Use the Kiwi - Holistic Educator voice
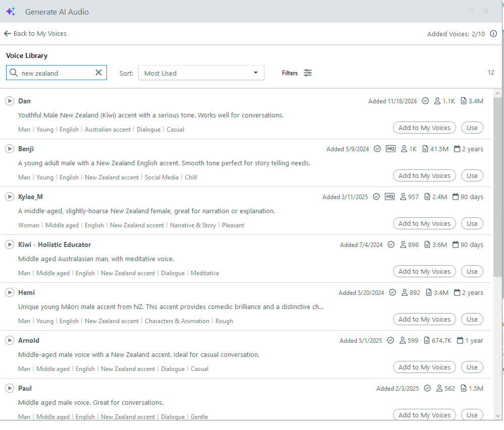This screenshot has width=504, height=430. coord(472,271)
